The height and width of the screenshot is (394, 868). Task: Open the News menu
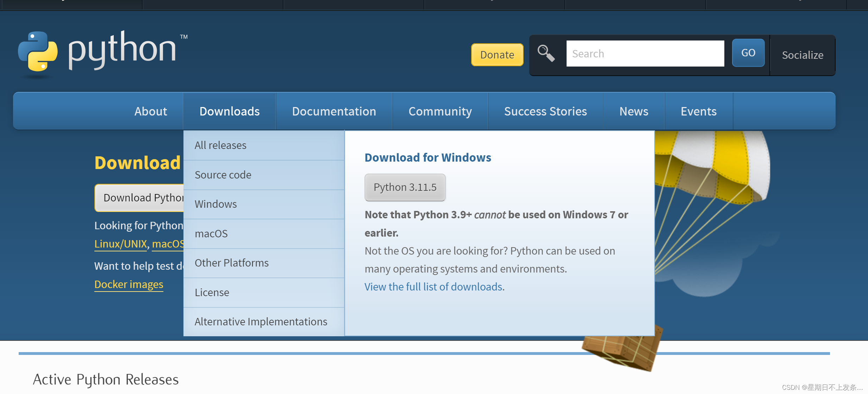634,111
